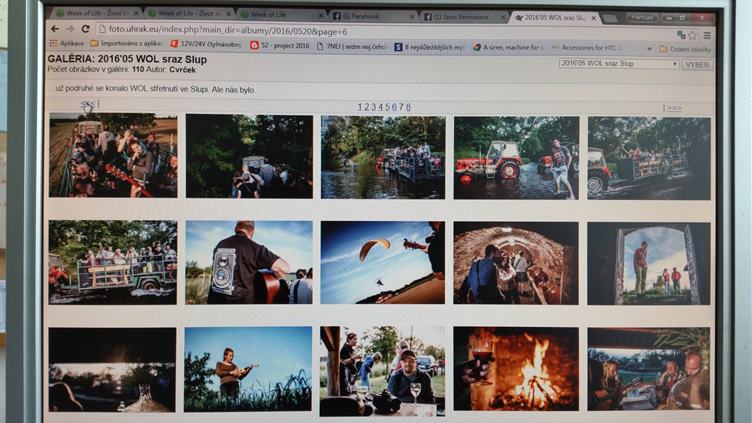The height and width of the screenshot is (423, 752).
Task: Open thumbnail of photographer in dark trees
Action: (249, 156)
